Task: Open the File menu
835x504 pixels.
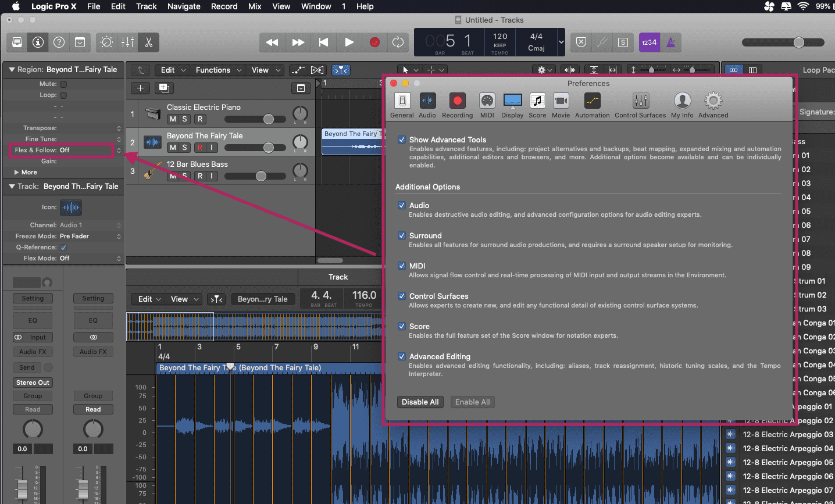Action: pos(94,6)
